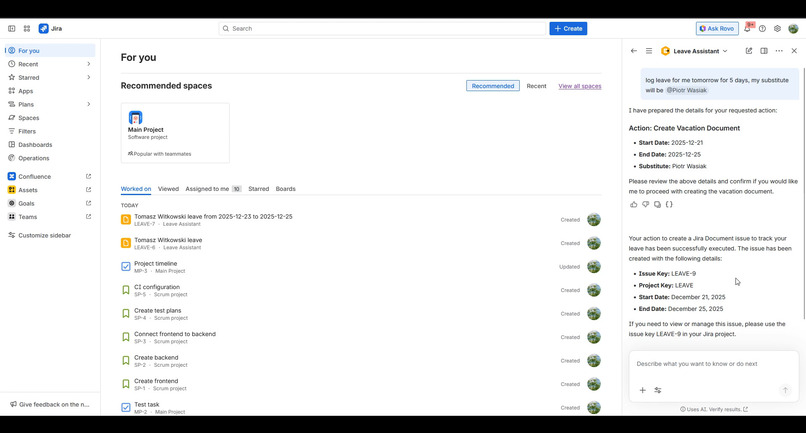806x433 pixels.
Task: Open Operations in sidebar
Action: 50,158
